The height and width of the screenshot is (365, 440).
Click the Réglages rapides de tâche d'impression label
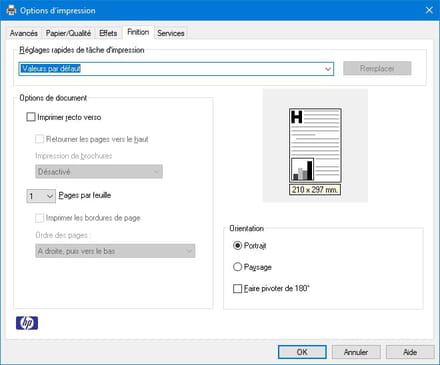tap(82, 50)
